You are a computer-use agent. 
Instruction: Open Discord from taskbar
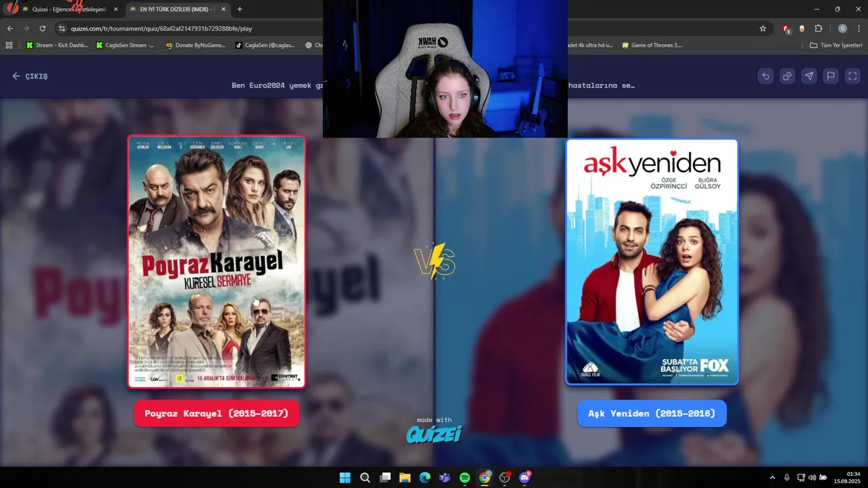coord(524,478)
